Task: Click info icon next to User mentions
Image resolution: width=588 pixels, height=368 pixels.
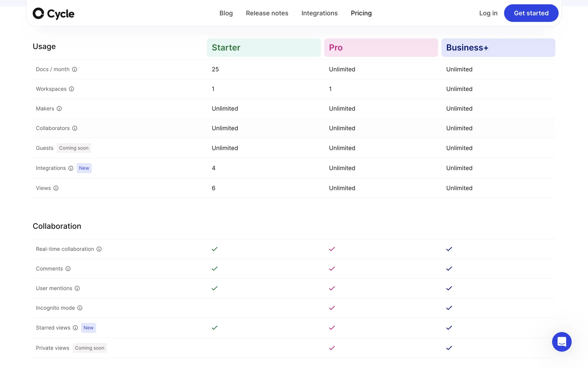Action: pyautogui.click(x=77, y=288)
